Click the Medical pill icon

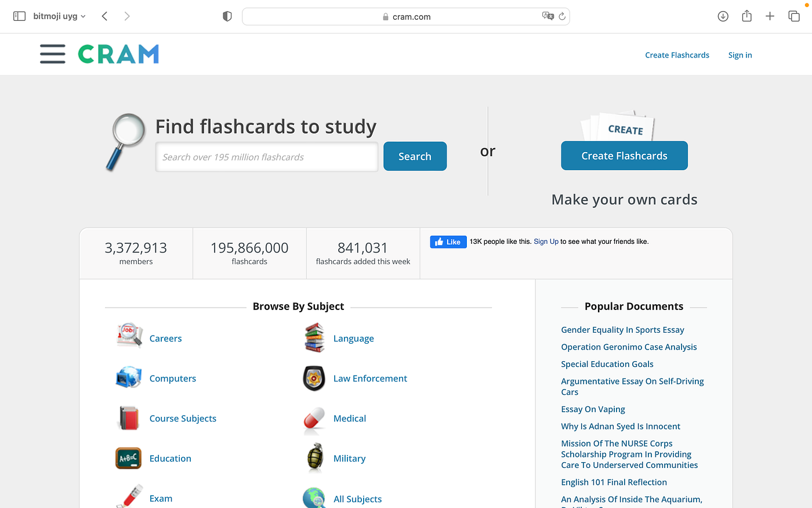314,420
